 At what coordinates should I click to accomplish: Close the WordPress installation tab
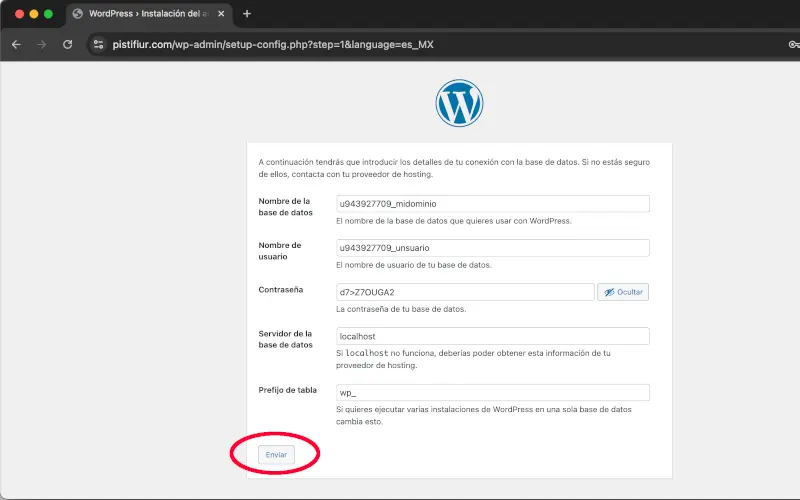(221, 14)
